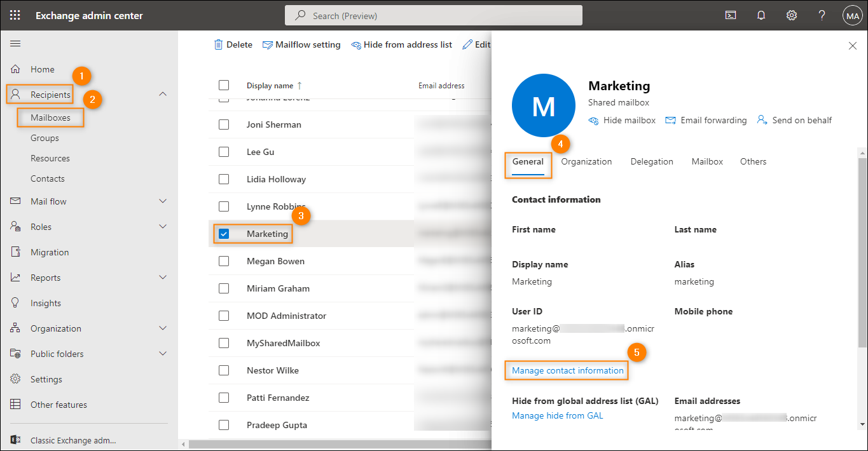Click the Home house icon
868x451 pixels.
pyautogui.click(x=16, y=69)
